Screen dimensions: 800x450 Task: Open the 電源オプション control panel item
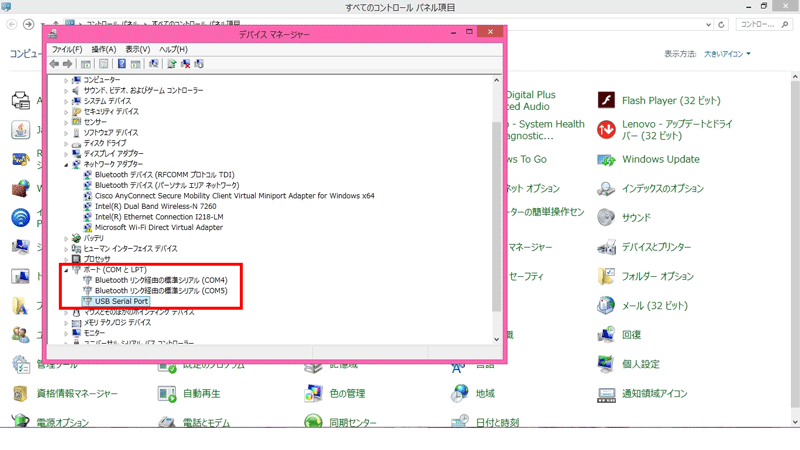point(50,421)
